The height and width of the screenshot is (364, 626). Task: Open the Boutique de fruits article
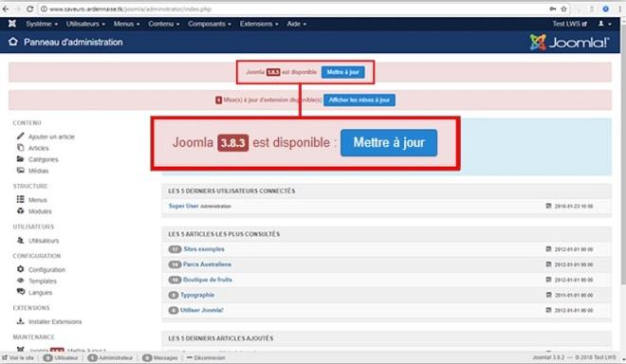click(x=207, y=280)
